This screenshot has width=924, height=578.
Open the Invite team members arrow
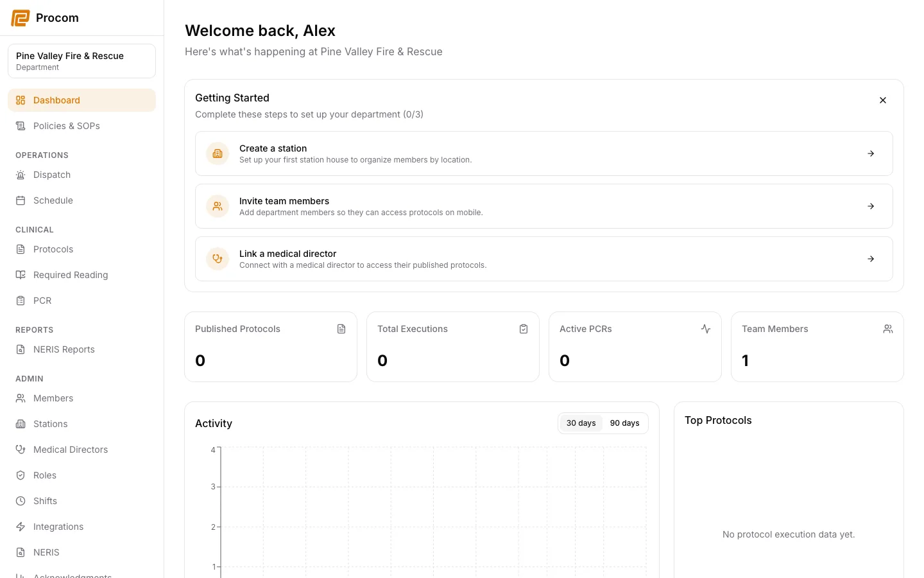click(x=871, y=206)
